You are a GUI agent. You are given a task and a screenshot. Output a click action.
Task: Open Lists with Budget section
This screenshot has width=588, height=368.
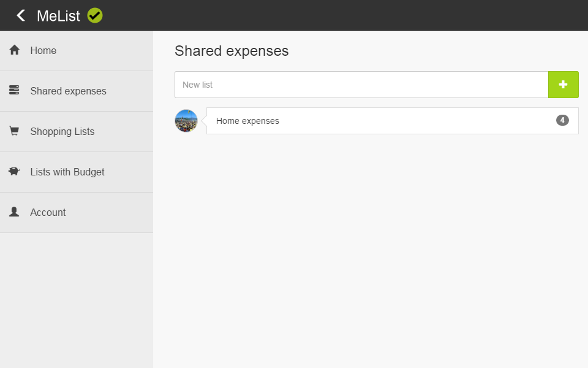(x=67, y=172)
